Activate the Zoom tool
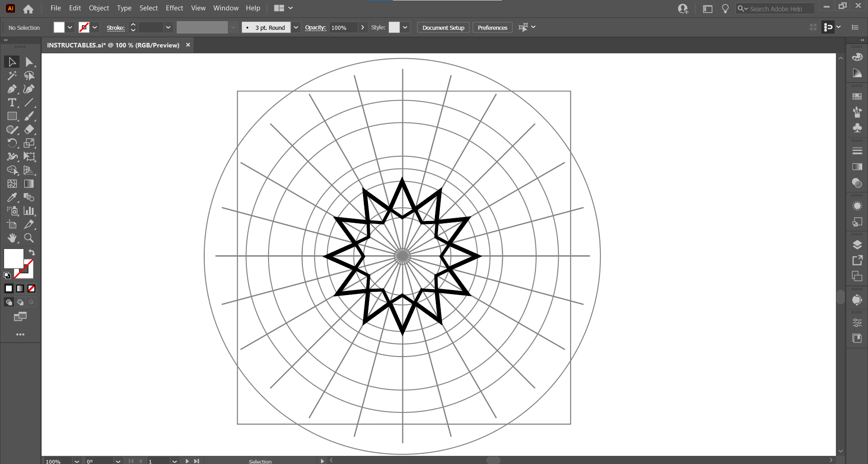Image resolution: width=868 pixels, height=464 pixels. click(29, 238)
